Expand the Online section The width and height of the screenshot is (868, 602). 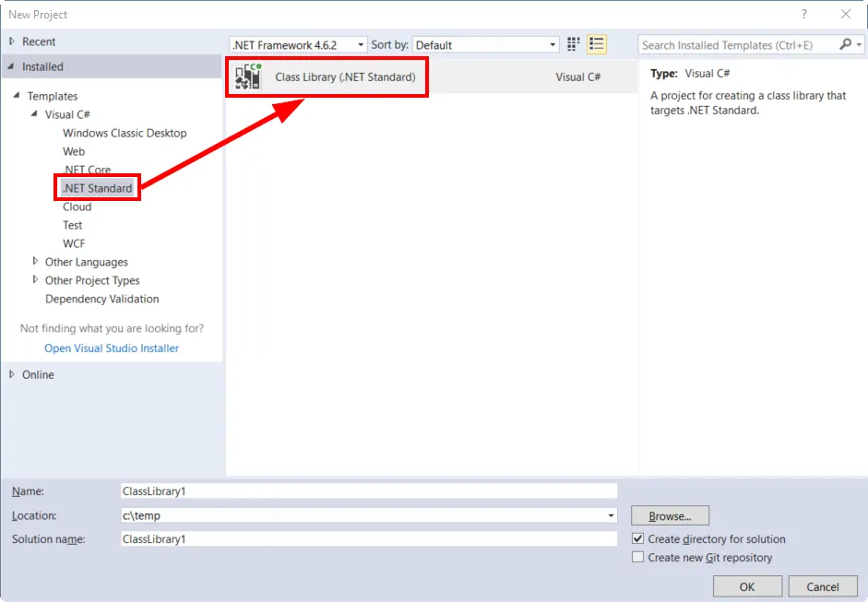click(12, 374)
